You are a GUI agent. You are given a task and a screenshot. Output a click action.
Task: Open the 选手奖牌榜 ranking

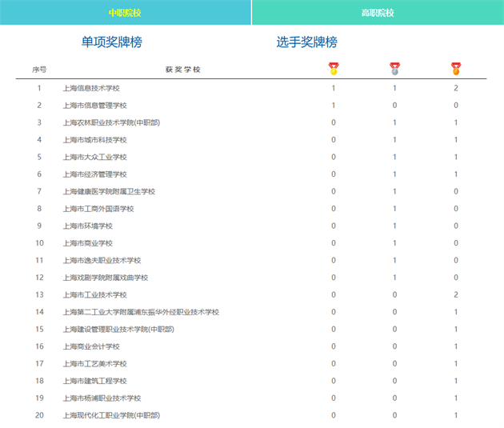pyautogui.click(x=306, y=42)
